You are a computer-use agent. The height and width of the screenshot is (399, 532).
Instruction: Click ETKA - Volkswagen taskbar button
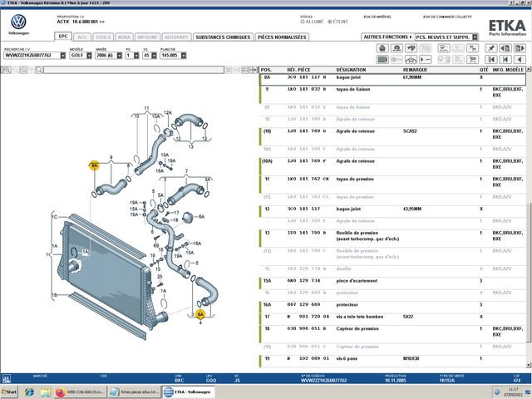(x=189, y=392)
